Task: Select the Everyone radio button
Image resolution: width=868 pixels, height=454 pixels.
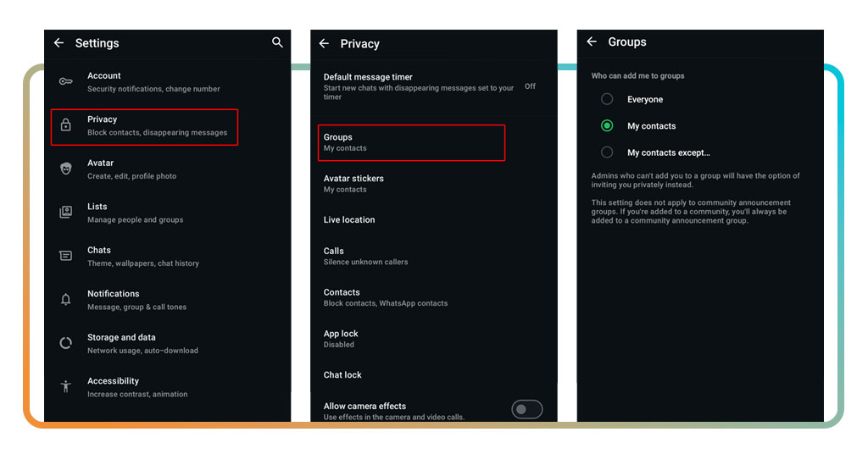Action: (x=607, y=99)
